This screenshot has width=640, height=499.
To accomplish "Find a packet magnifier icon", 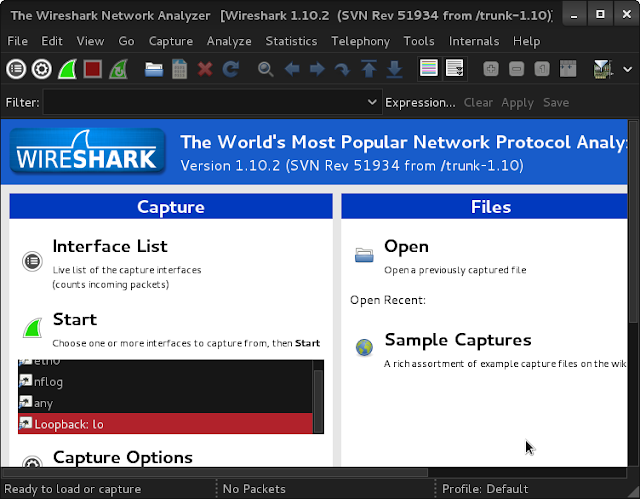I will (266, 69).
